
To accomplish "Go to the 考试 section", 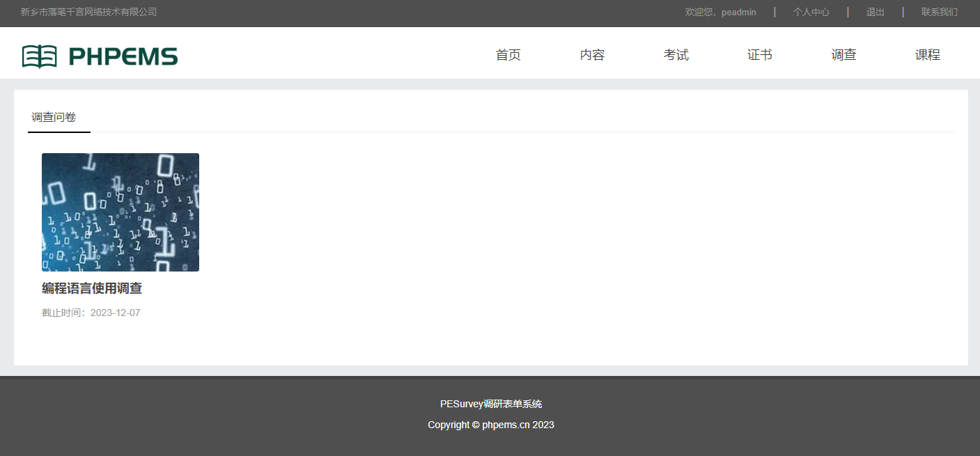I will click(676, 56).
